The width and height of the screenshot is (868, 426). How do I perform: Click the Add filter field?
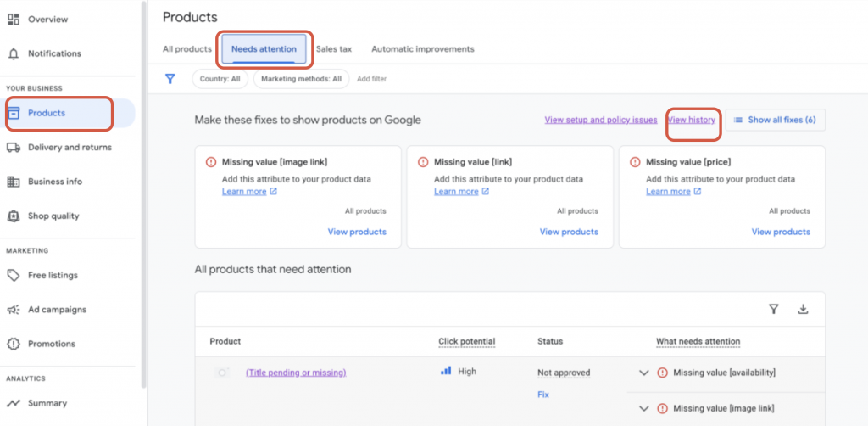[371, 79]
